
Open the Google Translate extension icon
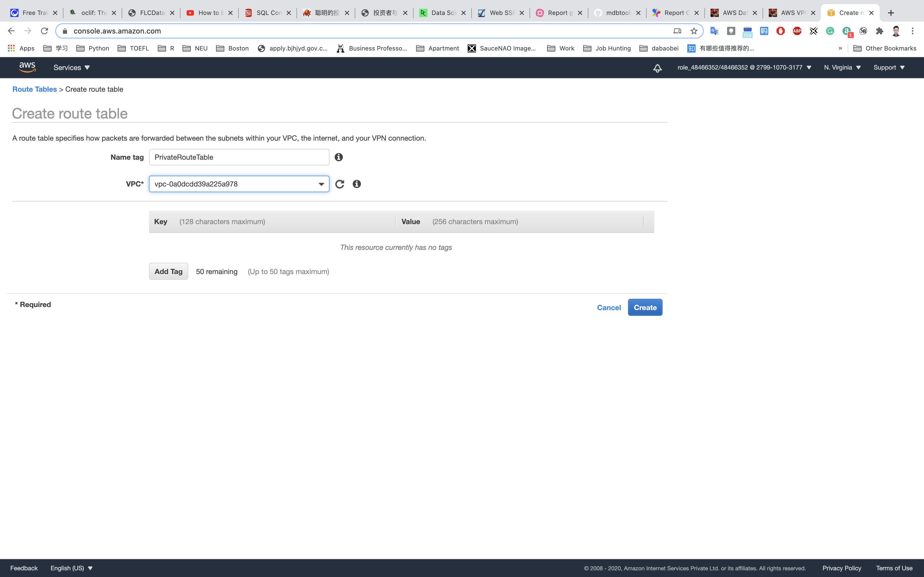tap(714, 31)
